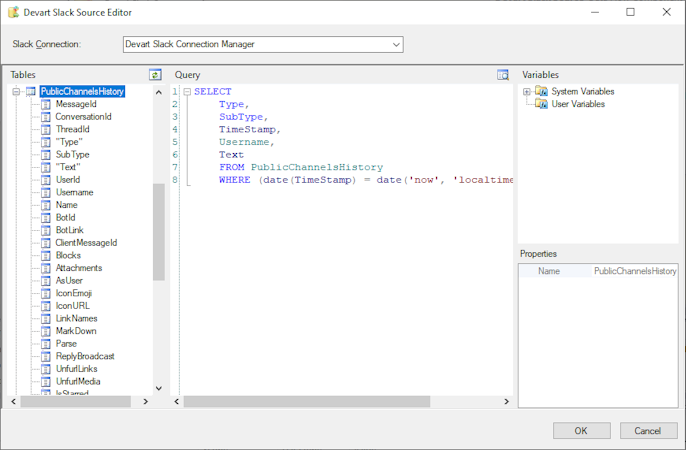Viewport: 686px width, 450px height.
Task: Select the PublicChannelsHistory table
Action: click(82, 91)
